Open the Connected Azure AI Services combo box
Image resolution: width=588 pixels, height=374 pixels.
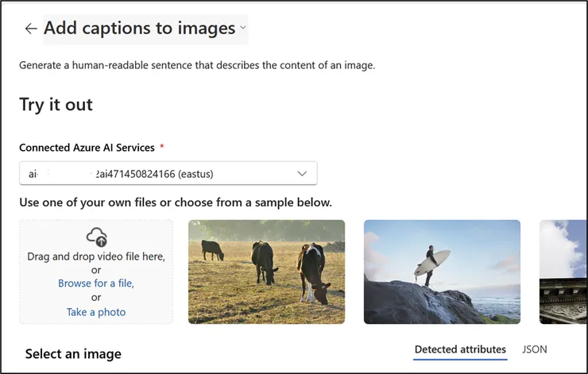click(168, 174)
